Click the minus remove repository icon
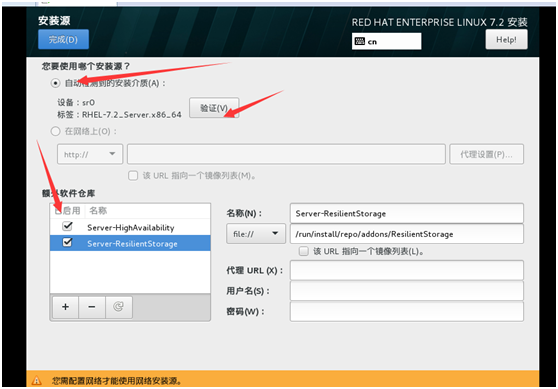Screen dimensions: 558x389 92,307
